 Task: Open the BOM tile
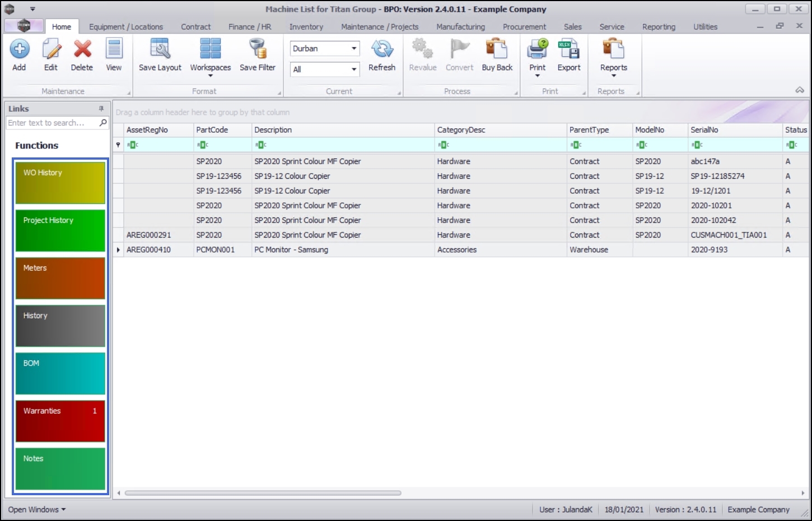(60, 373)
